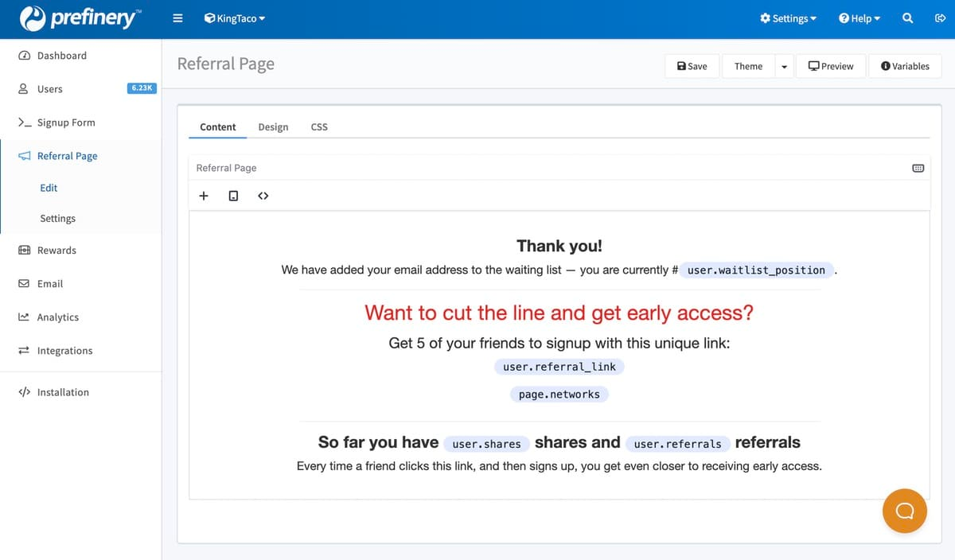955x560 pixels.
Task: Click the Thank you! heading
Action: 559,246
